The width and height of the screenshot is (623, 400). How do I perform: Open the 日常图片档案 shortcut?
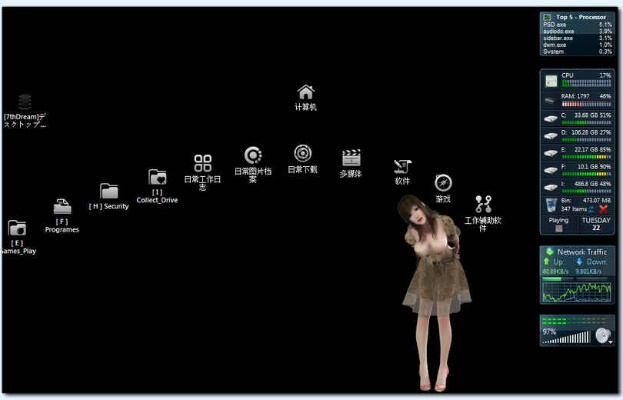click(253, 155)
